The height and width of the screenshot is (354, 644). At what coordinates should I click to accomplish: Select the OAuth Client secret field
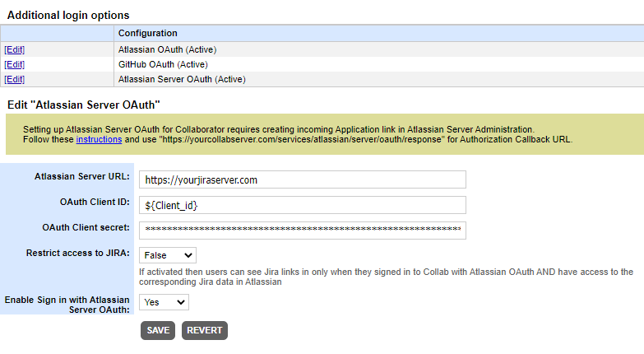click(x=302, y=230)
